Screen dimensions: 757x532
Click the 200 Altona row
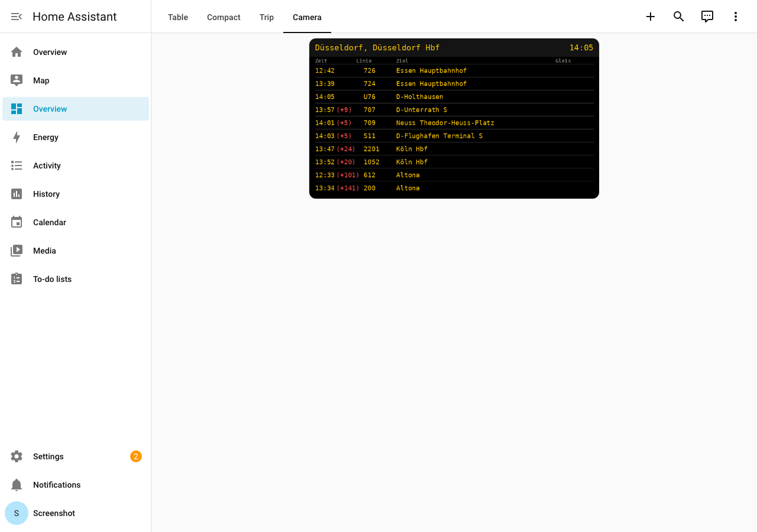click(x=454, y=188)
